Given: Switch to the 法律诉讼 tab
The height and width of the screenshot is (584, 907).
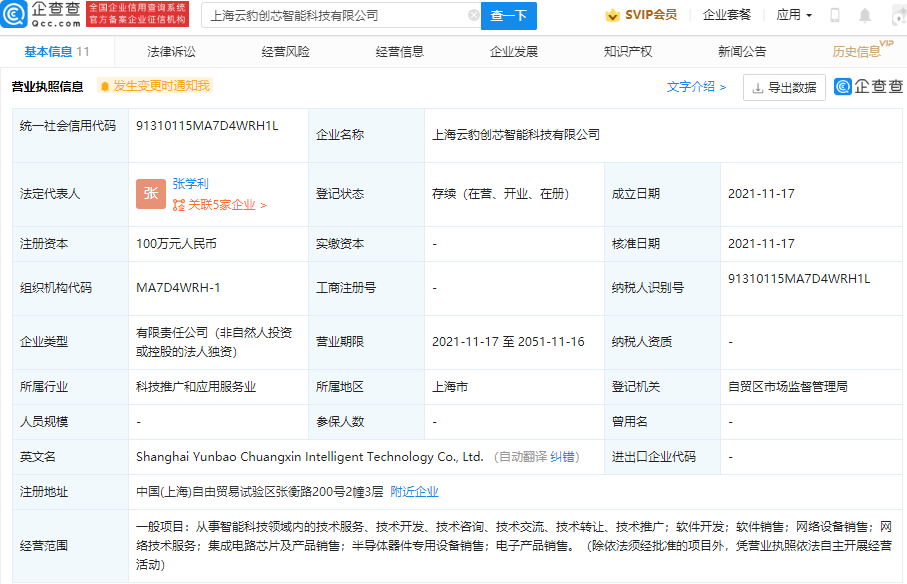Looking at the screenshot, I should pos(171,51).
